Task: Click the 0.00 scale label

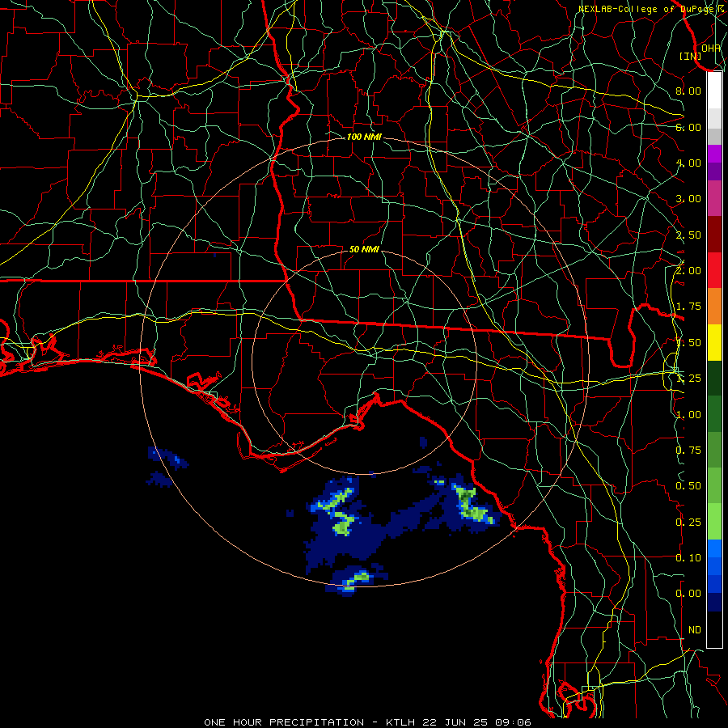Action: pyautogui.click(x=688, y=594)
